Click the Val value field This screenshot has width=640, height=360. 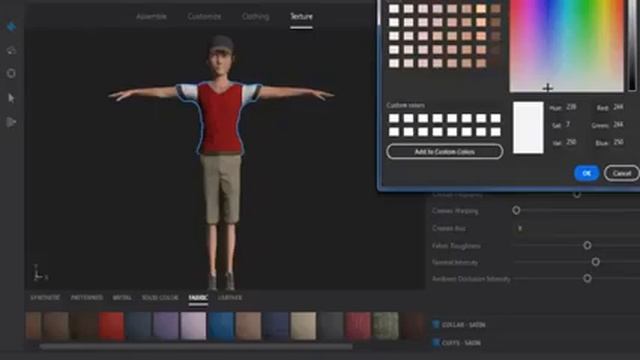(x=571, y=142)
